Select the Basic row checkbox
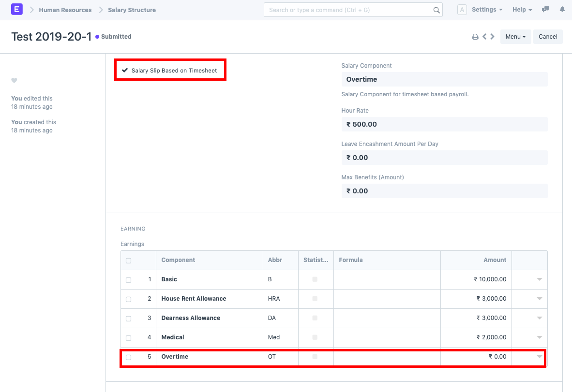Image resolution: width=572 pixels, height=392 pixels. point(128,280)
